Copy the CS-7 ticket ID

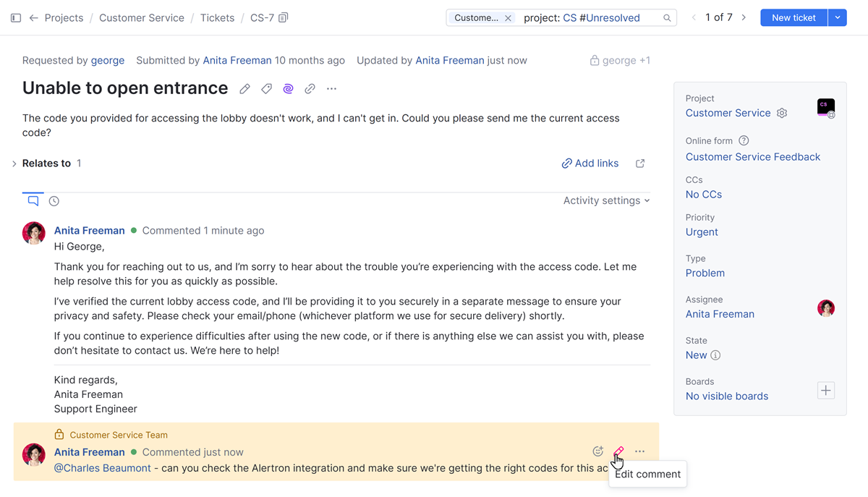click(282, 17)
